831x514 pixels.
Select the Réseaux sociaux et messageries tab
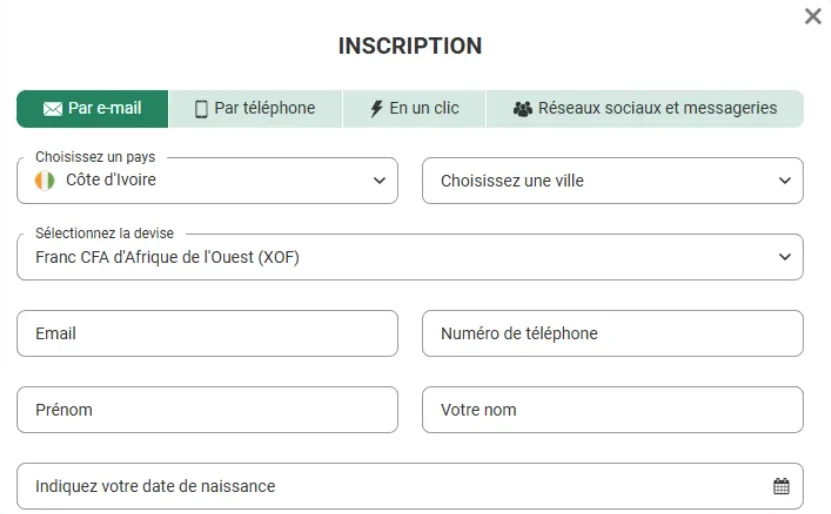645,109
